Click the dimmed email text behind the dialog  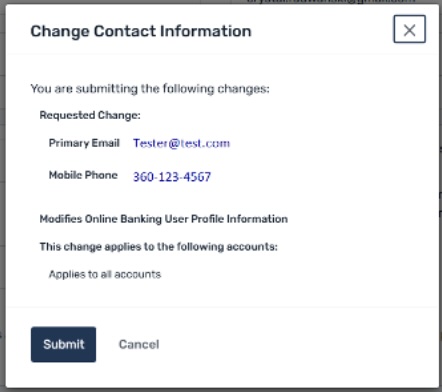[x=330, y=1]
